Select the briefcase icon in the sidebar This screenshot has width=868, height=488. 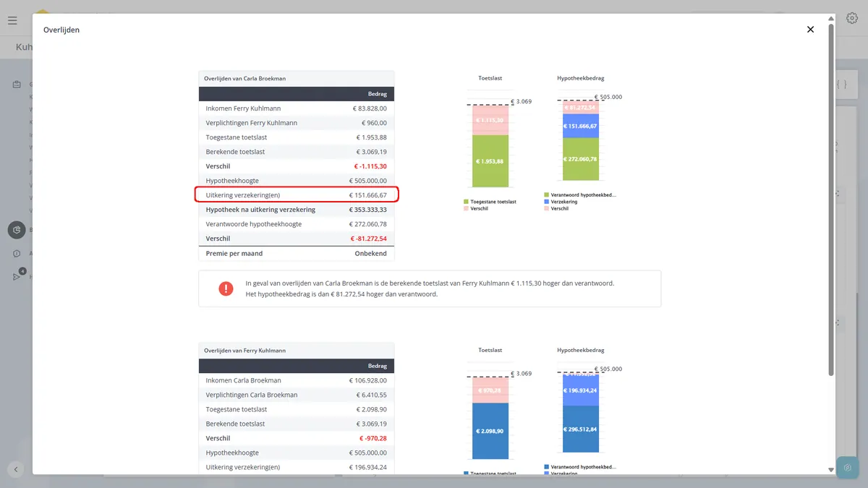coord(17,85)
